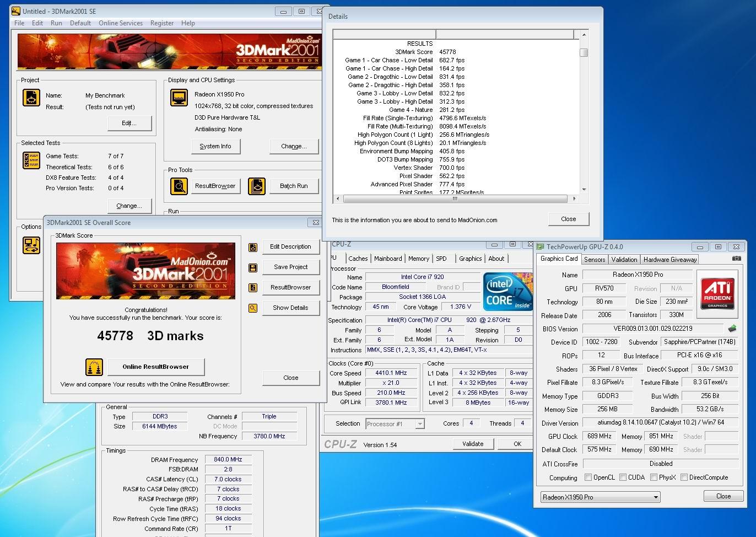
Task: Open the Hardware Giveaway tab in GPU-Z
Action: [x=670, y=260]
